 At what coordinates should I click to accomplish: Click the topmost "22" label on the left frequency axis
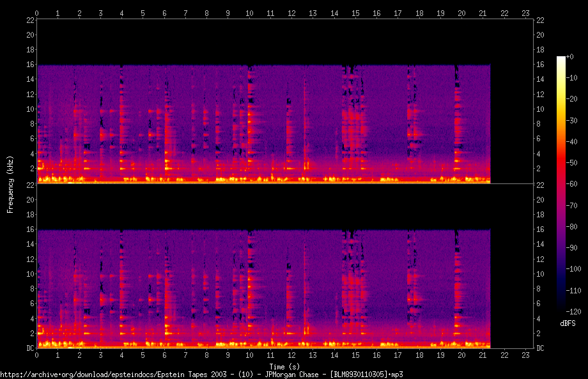(x=29, y=20)
